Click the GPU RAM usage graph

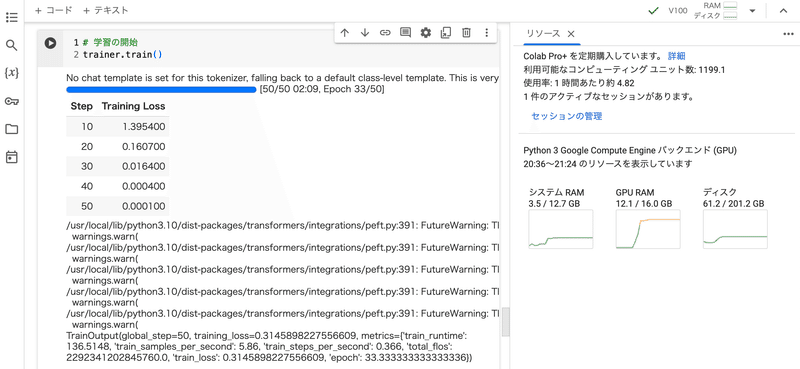(648, 229)
